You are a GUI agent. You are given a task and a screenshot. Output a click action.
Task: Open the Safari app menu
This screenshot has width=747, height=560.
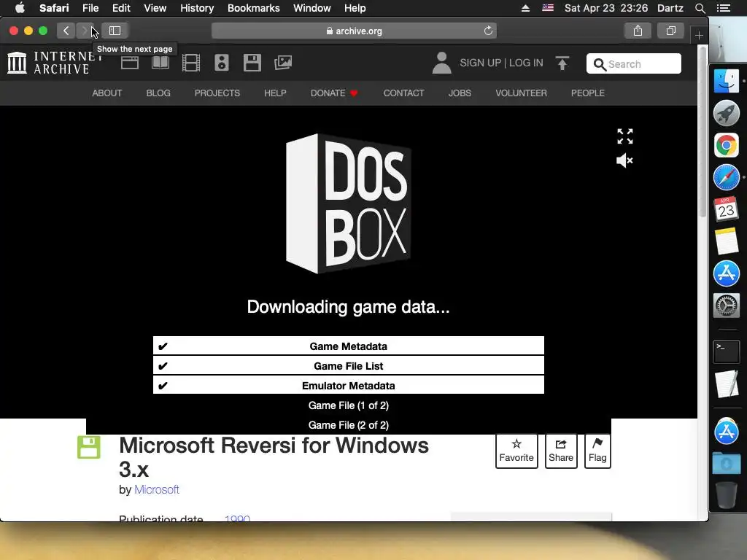coord(54,8)
